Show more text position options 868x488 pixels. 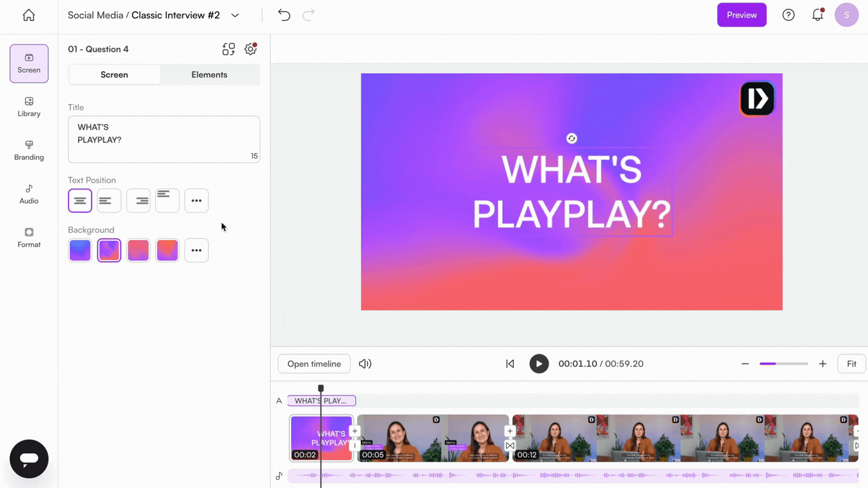point(196,201)
